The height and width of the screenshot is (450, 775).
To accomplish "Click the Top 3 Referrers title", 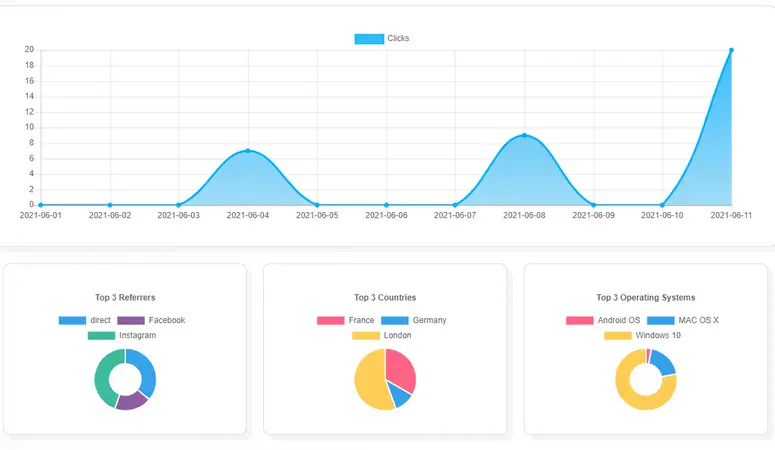I will pos(125,298).
